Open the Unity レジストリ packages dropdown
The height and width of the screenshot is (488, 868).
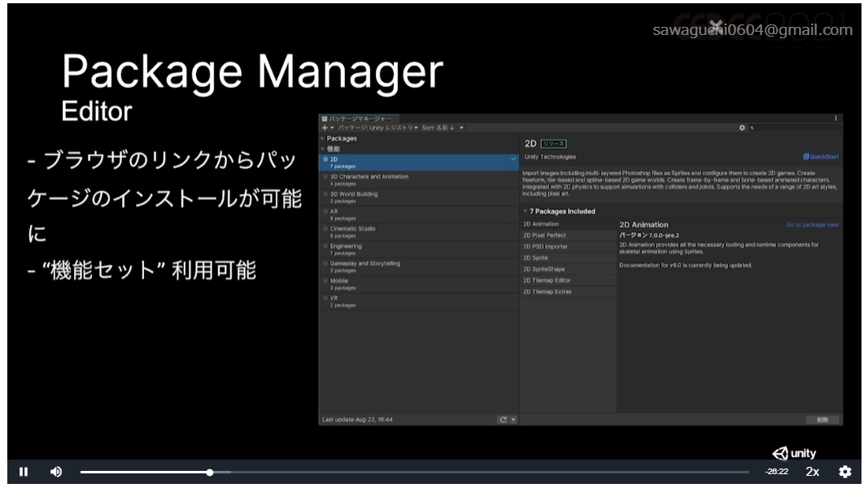(x=378, y=128)
